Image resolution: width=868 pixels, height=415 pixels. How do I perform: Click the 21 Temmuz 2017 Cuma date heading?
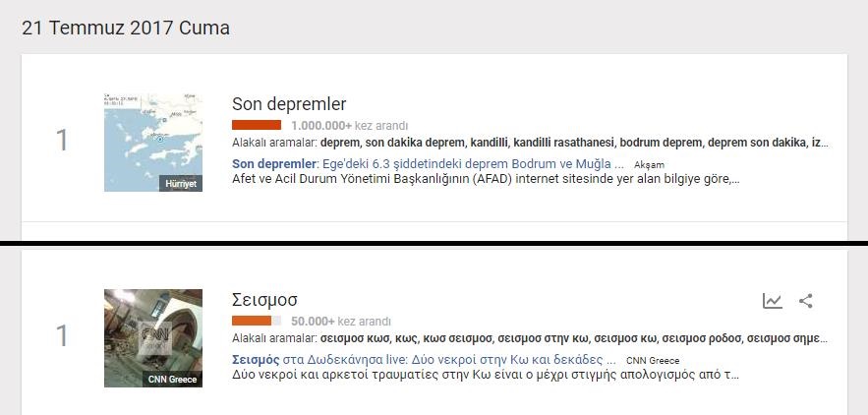coord(126,28)
